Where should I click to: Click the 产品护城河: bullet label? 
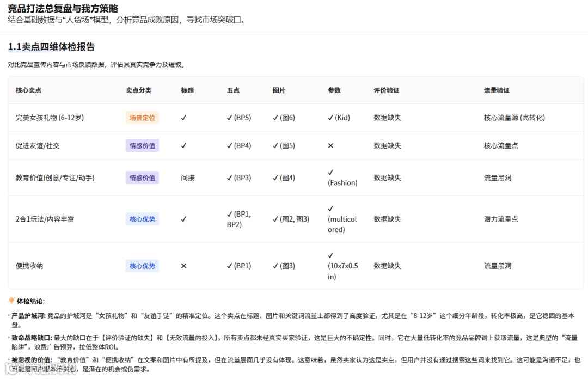coord(28,316)
